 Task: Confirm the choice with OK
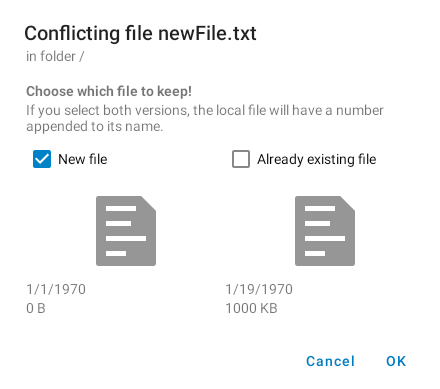point(396,361)
